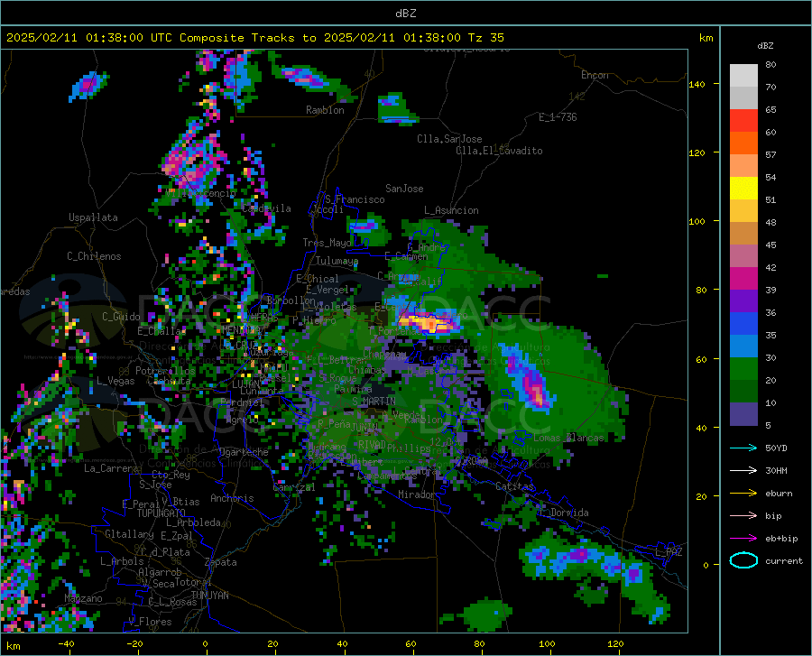Click the 'TUNUYAN' map label
Screen dimensions: 812x656
pyautogui.click(x=209, y=595)
